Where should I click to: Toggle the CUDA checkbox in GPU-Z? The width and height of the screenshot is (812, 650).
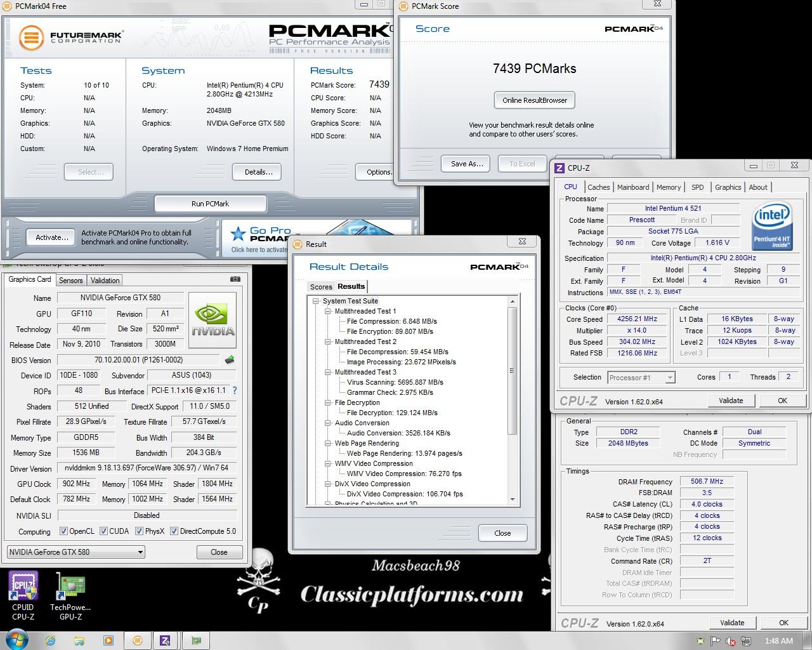point(103,531)
